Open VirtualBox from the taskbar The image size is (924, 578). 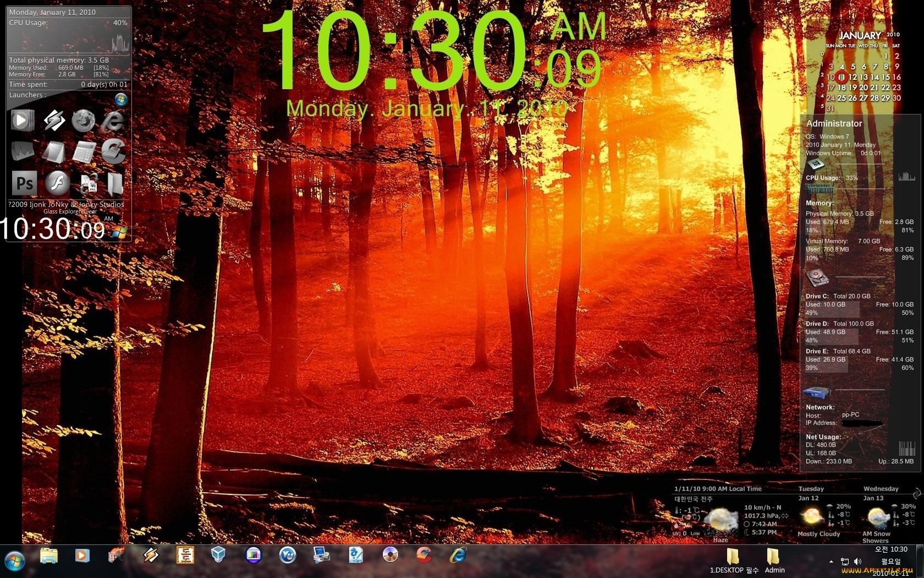pos(218,556)
